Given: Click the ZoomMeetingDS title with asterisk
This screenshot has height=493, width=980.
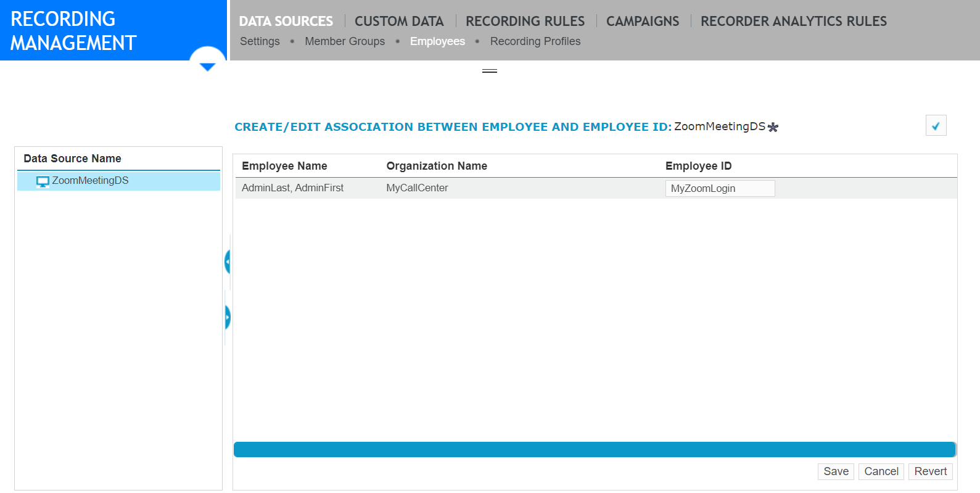Looking at the screenshot, I should [x=726, y=126].
